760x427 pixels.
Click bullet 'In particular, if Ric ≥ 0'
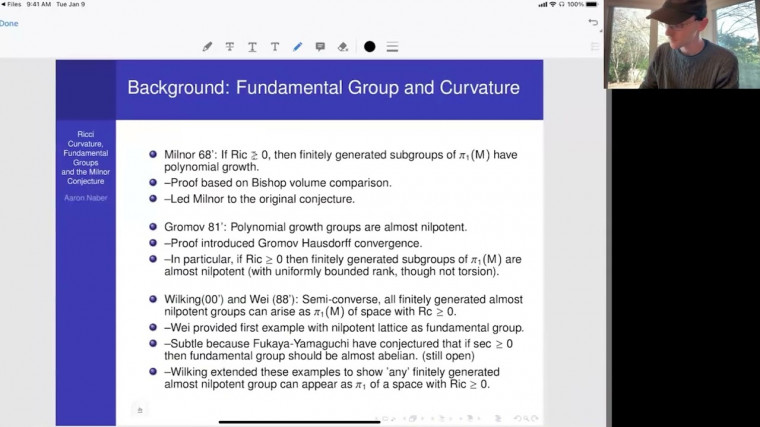343,265
